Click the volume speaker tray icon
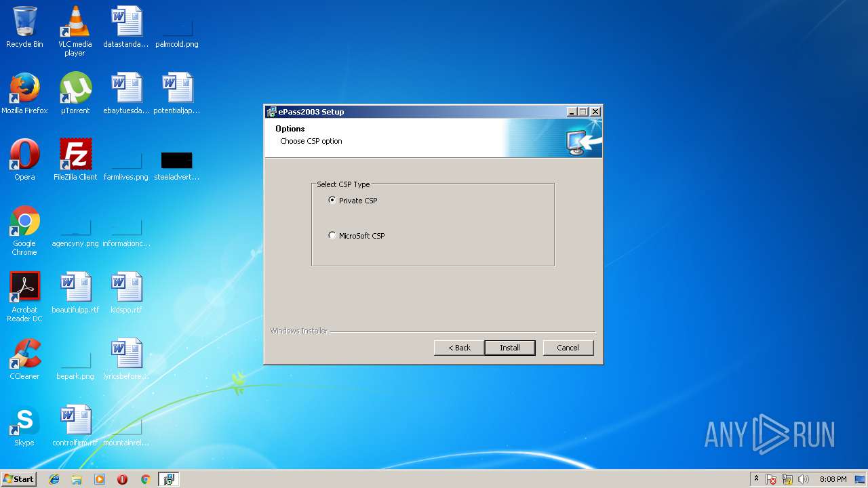This screenshot has height=488, width=868. point(804,479)
